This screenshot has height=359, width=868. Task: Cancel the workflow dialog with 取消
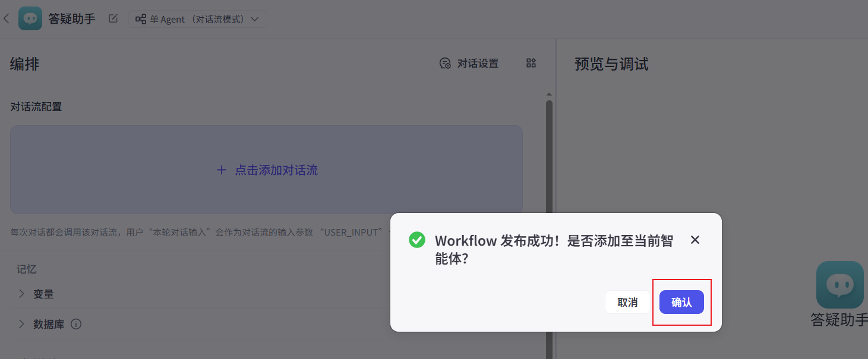[627, 302]
